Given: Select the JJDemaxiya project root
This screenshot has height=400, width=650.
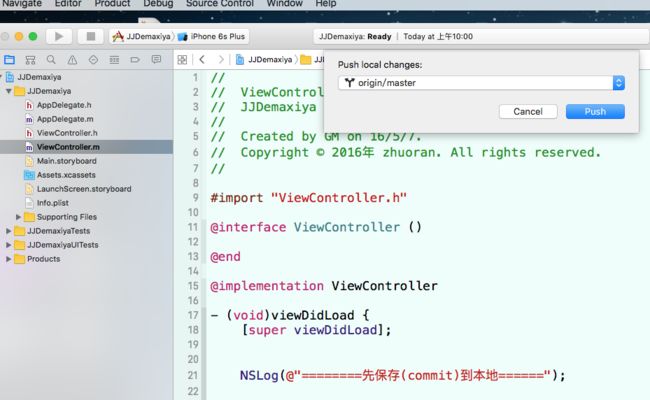Looking at the screenshot, I should [x=39, y=77].
